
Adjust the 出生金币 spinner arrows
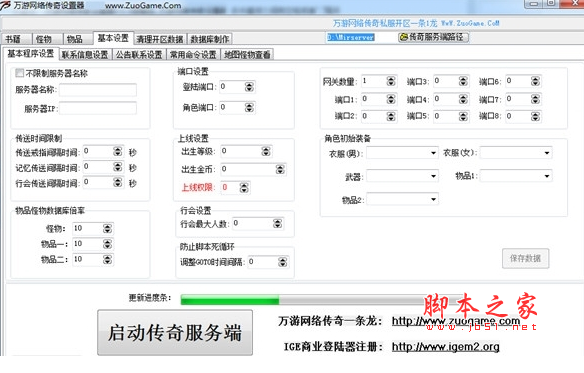pyautogui.click(x=280, y=170)
